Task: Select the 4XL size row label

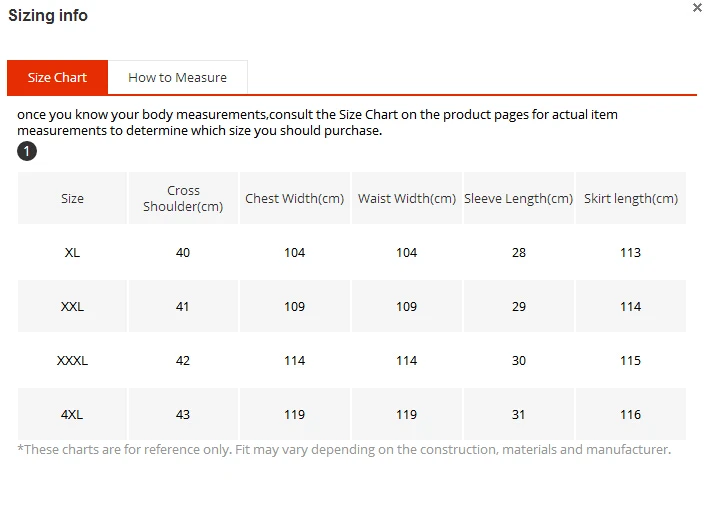Action: pos(72,415)
